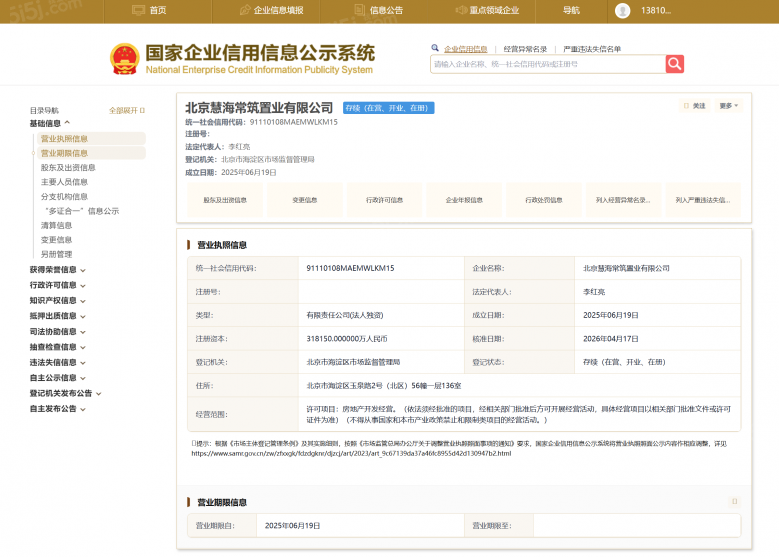779x557 pixels.
Task: Expand the 获得荣誉信息 section
Action: (x=58, y=270)
